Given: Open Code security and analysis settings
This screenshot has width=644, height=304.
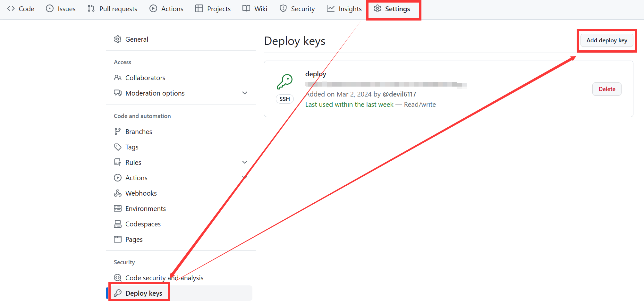Looking at the screenshot, I should pos(164,278).
